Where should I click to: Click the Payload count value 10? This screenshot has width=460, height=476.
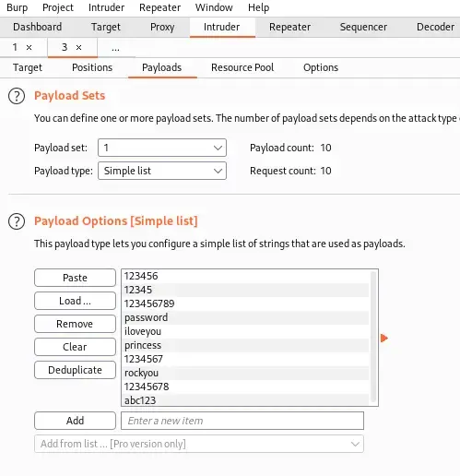[325, 148]
